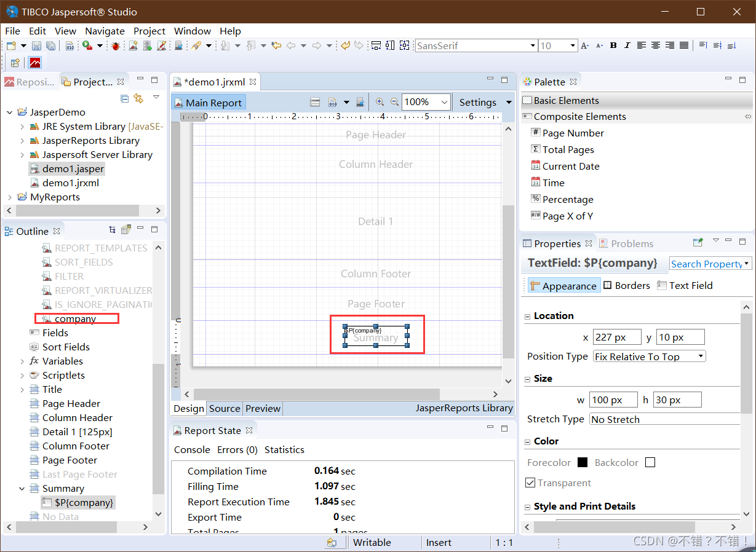This screenshot has height=552, width=756.
Task: Click the black Forecolor swatch
Action: tap(583, 462)
